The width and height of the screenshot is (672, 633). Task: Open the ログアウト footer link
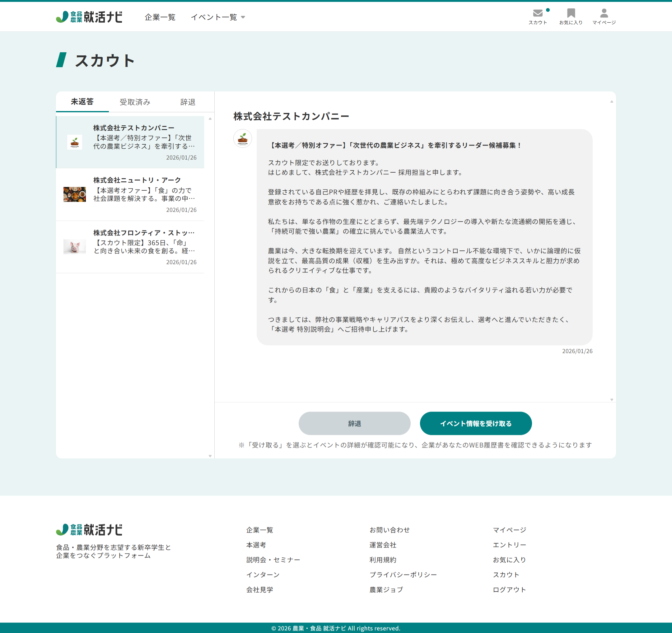point(509,589)
